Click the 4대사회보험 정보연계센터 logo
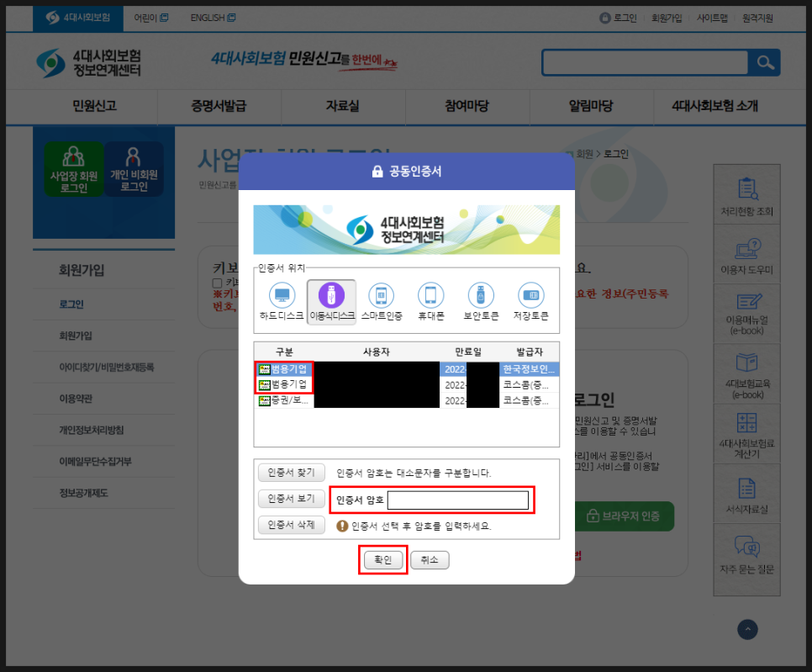812x672 pixels. click(x=88, y=63)
